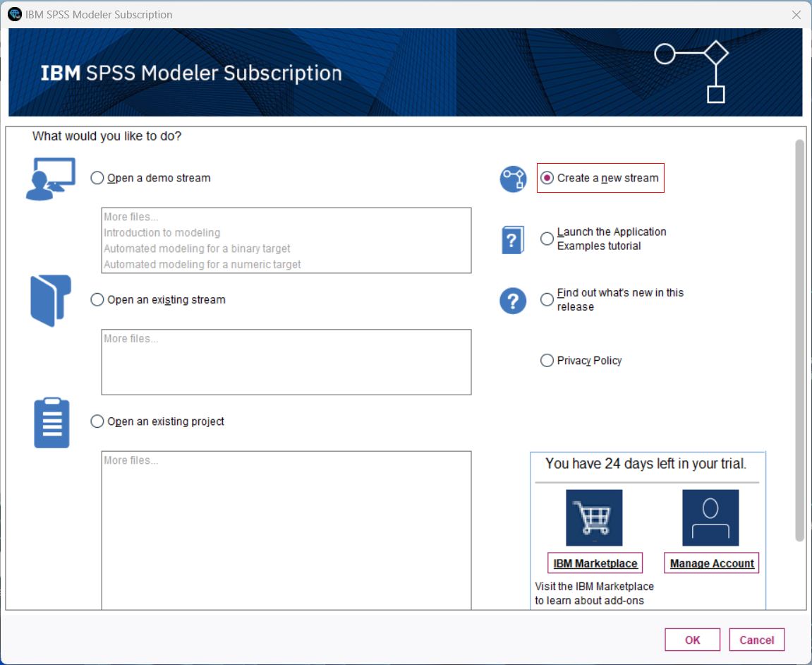The image size is (812, 665).
Task: Click the demo stream monitor-and-person icon
Action: point(50,179)
